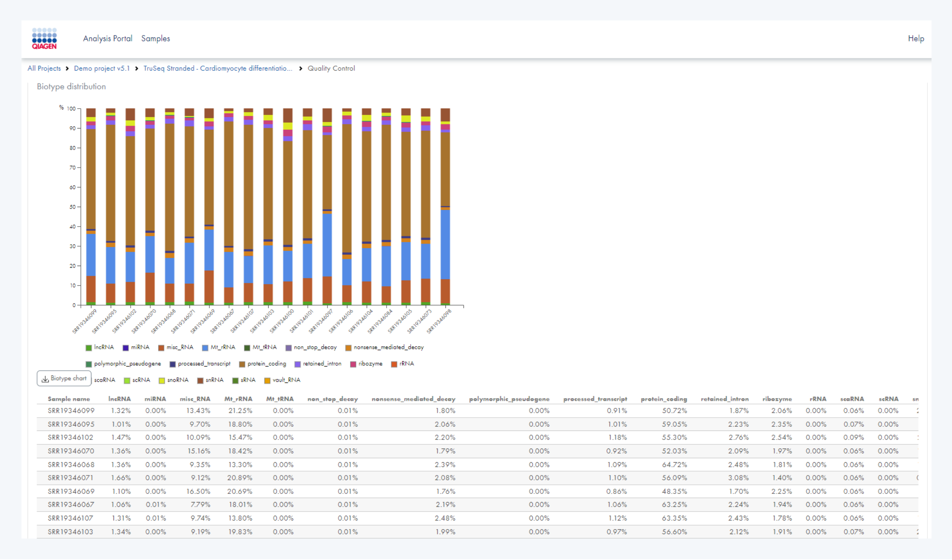Click the Mt_rRNA blue legend marker
The image size is (952, 560).
pyautogui.click(x=205, y=348)
